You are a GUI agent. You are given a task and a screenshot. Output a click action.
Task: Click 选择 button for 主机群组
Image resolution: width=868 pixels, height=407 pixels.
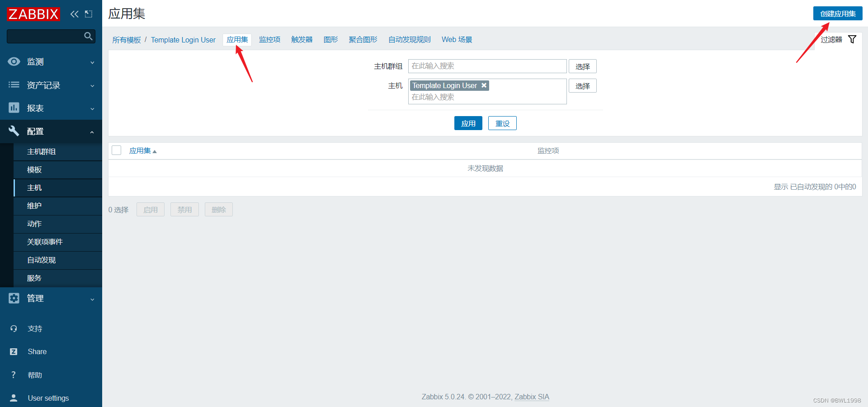pos(583,66)
